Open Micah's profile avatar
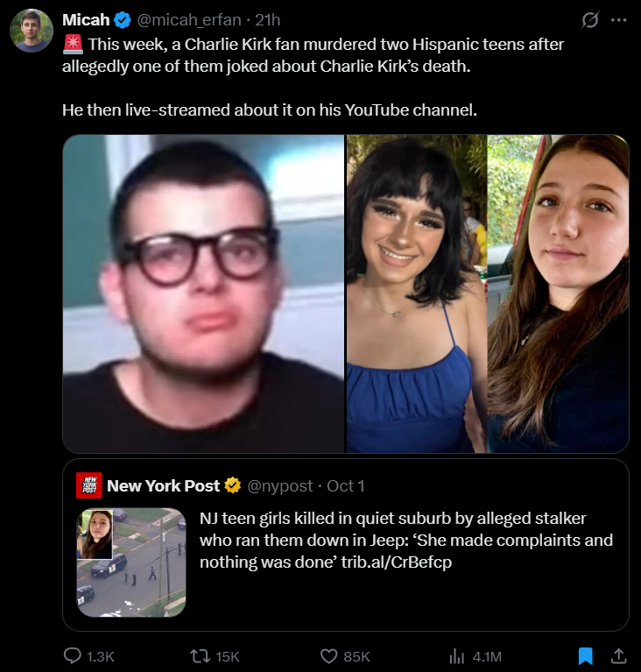The image size is (641, 672). tap(32, 31)
